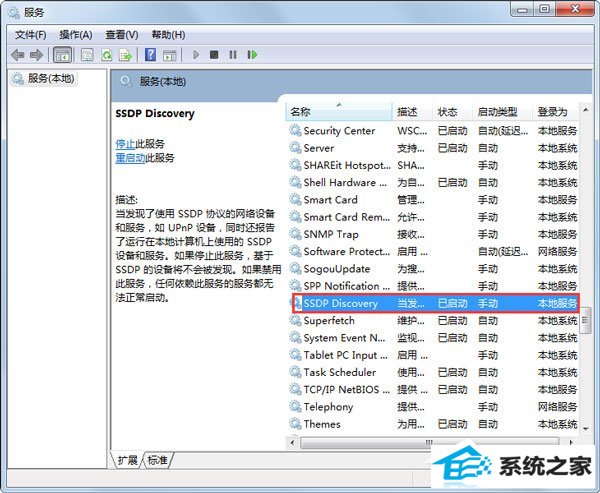Select the SogouUpdate gear icon

point(295,268)
